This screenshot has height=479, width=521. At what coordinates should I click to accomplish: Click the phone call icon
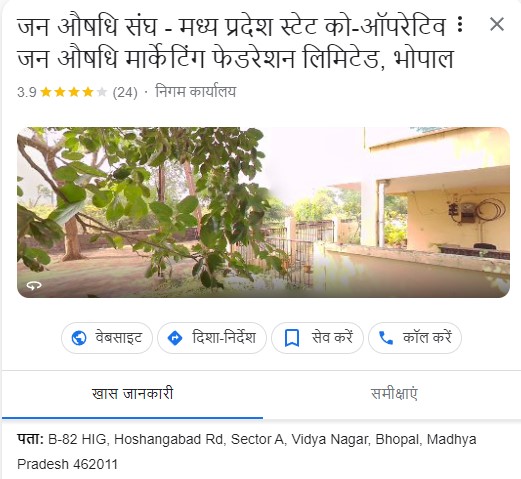point(386,338)
